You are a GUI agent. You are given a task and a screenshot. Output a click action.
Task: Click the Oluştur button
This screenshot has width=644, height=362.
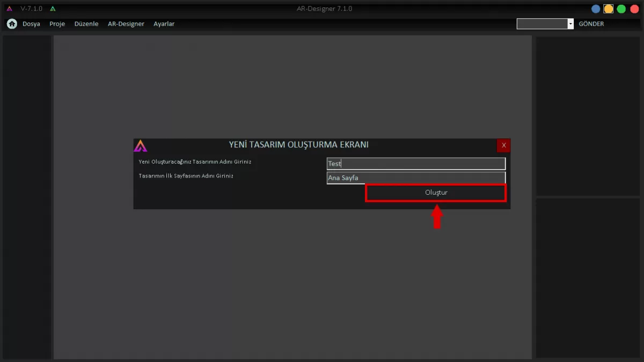[x=436, y=193]
